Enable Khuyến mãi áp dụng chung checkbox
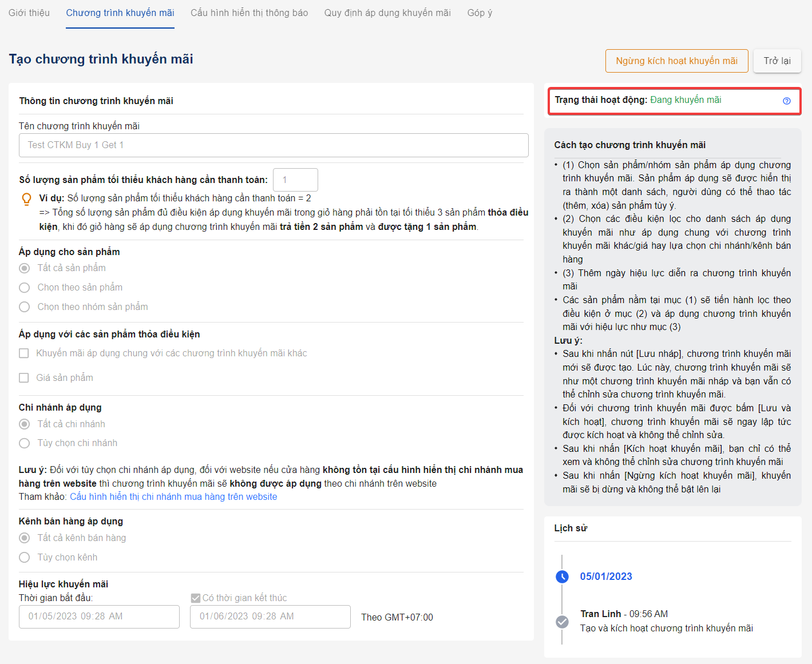This screenshot has height=664, width=812. [x=24, y=353]
